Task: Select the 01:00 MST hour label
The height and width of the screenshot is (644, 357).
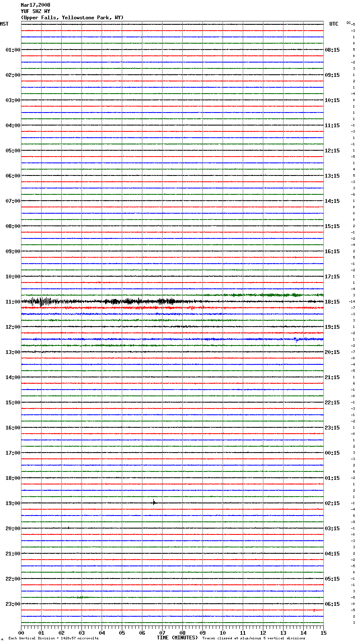Action: [x=13, y=50]
